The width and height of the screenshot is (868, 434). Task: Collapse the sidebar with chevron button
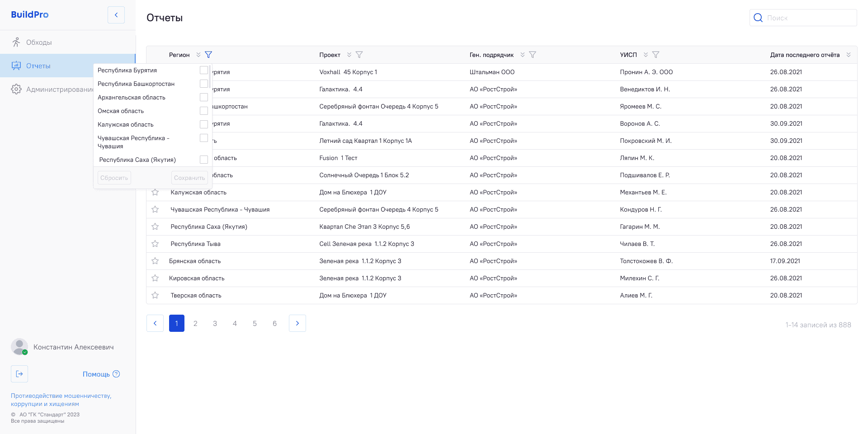pos(116,15)
